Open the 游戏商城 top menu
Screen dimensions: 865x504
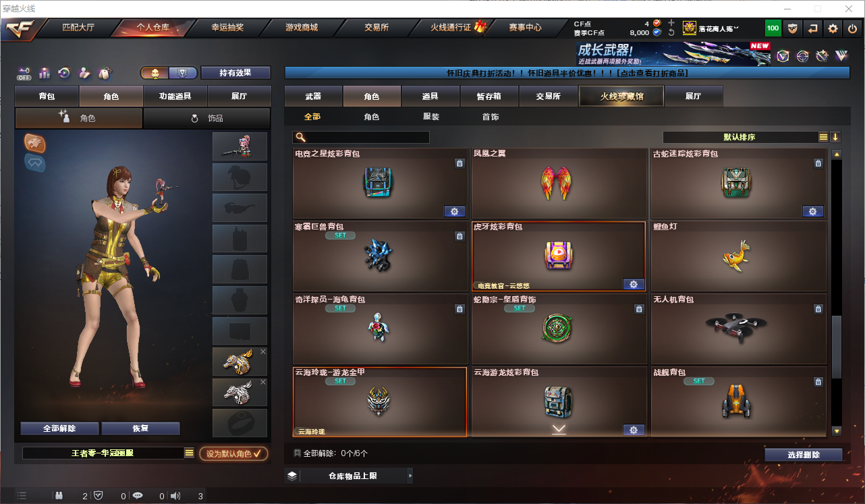tap(301, 28)
